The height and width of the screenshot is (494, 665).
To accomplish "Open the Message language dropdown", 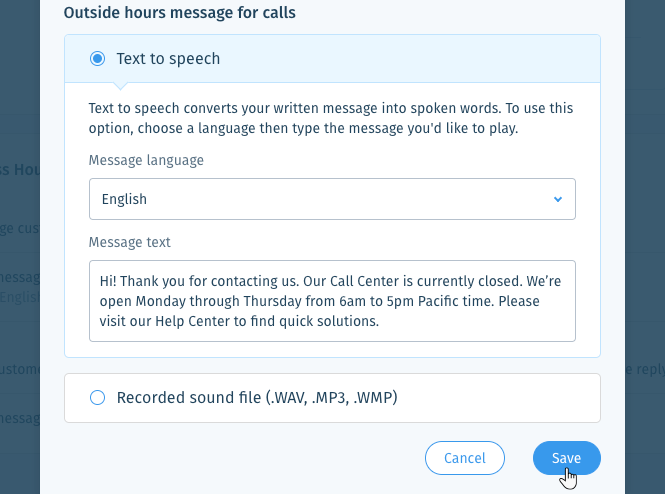I will tap(332, 199).
